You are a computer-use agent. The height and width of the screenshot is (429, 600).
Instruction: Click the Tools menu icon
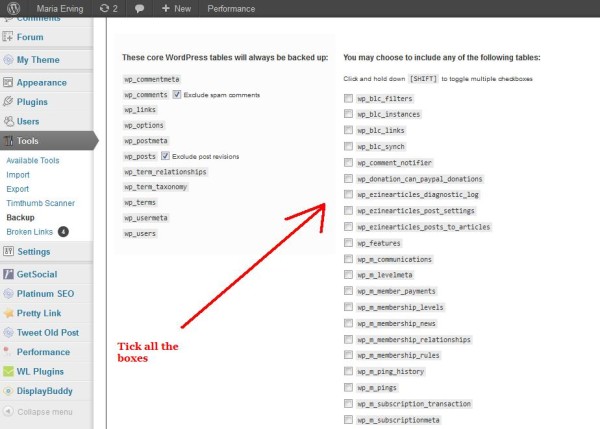tap(8, 140)
